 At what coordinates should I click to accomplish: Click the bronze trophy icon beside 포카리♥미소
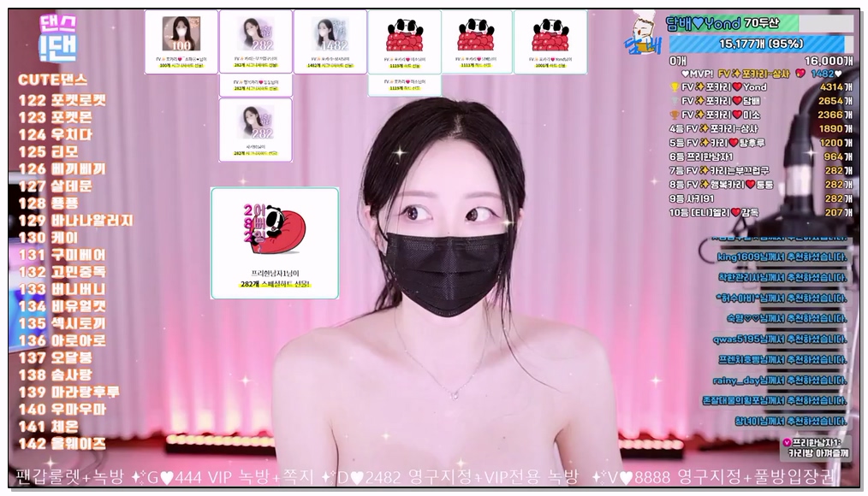tap(675, 114)
